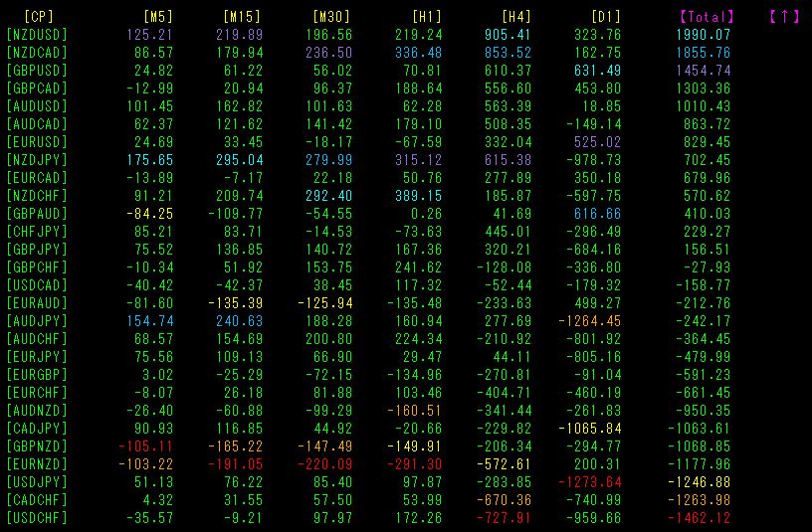812x532 pixels.
Task: Click GBPAUD D1 value 616.66
Action: click(598, 214)
